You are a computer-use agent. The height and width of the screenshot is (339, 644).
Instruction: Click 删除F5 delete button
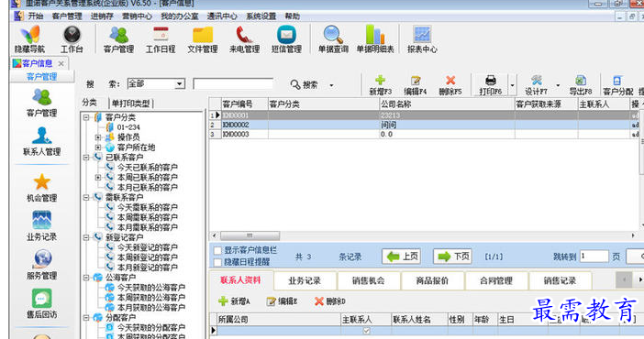(450, 85)
